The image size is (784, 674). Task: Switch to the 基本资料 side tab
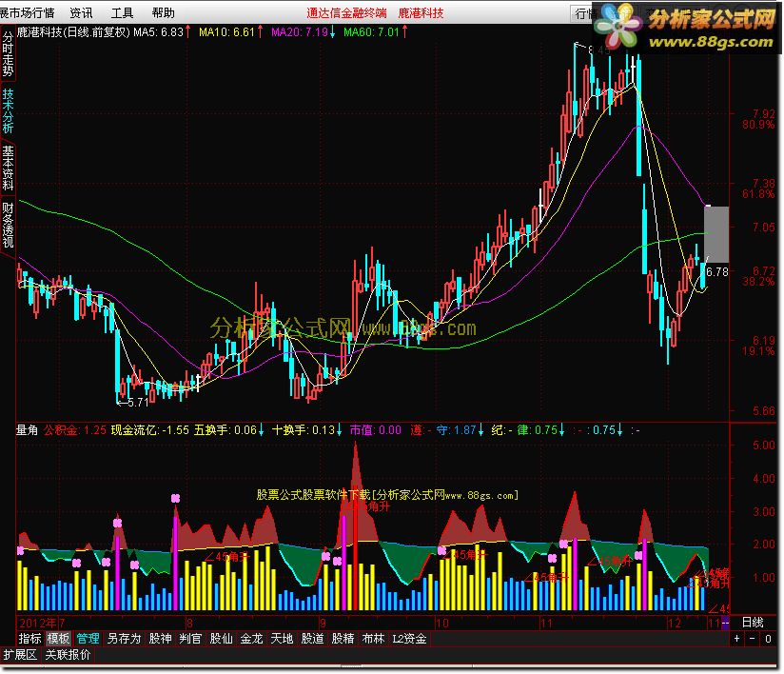[x=8, y=168]
